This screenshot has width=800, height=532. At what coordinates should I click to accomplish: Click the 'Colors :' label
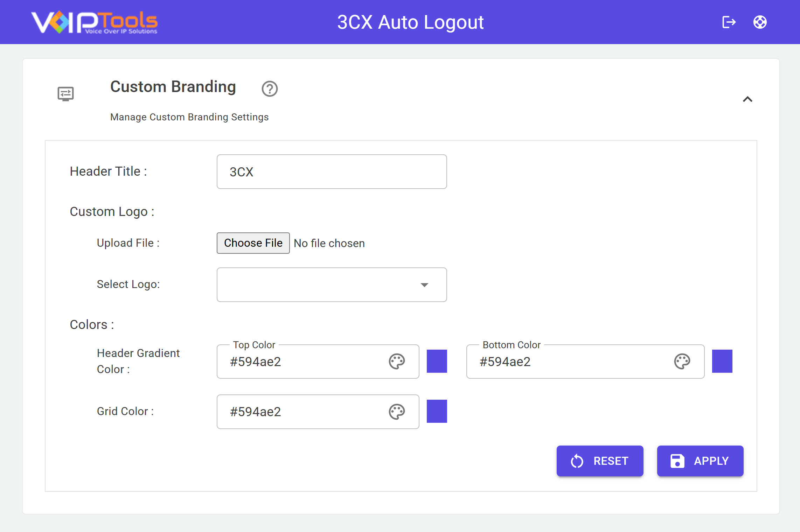click(92, 324)
